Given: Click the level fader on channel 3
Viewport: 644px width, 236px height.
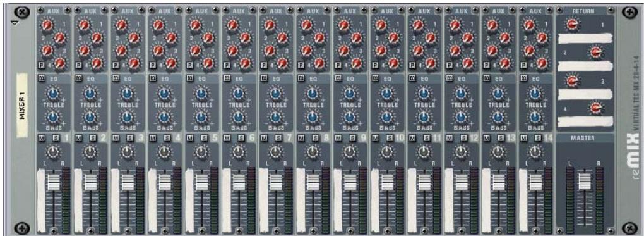Looking at the screenshot, I should [128, 182].
